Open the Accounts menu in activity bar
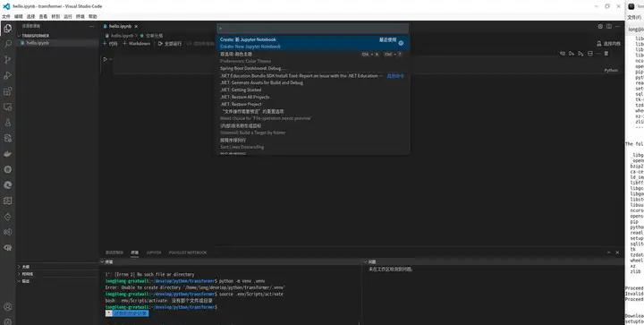644x325 pixels. coord(8,306)
